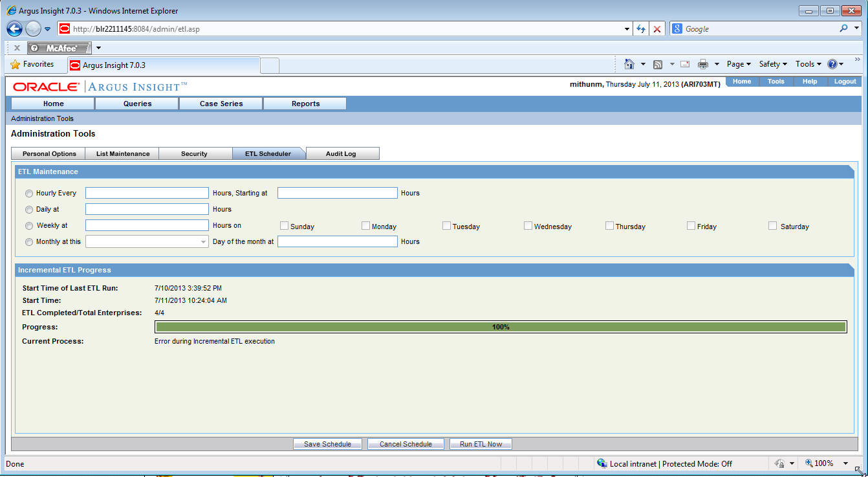Image resolution: width=868 pixels, height=477 pixels.
Task: Click the ETL progress bar at 100%
Action: pos(501,327)
